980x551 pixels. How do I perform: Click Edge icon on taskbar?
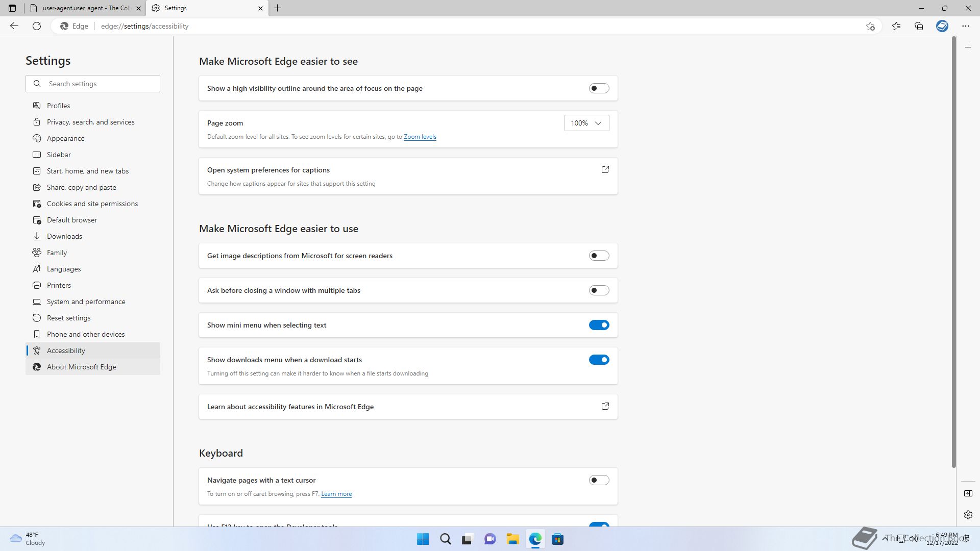click(535, 539)
